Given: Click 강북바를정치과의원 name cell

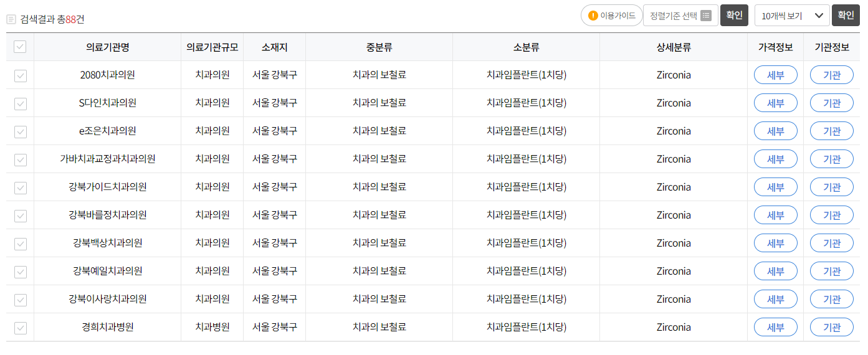Looking at the screenshot, I should [108, 215].
